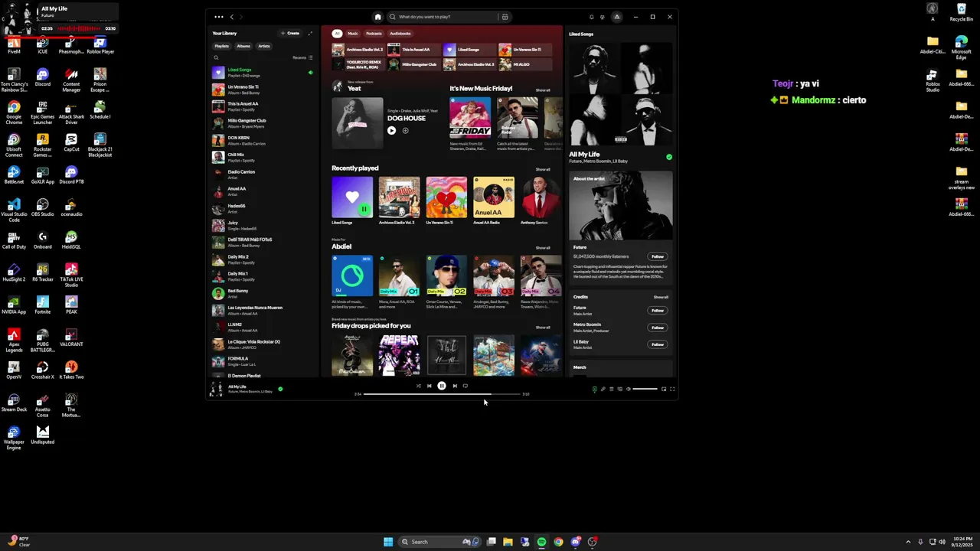
Task: Filter library by Playlists
Action: point(222,46)
